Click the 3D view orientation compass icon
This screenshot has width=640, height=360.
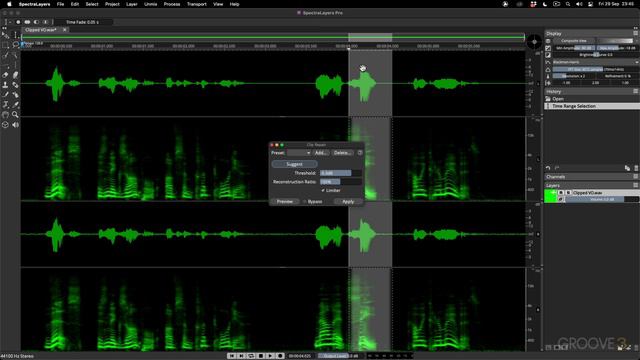[534, 42]
